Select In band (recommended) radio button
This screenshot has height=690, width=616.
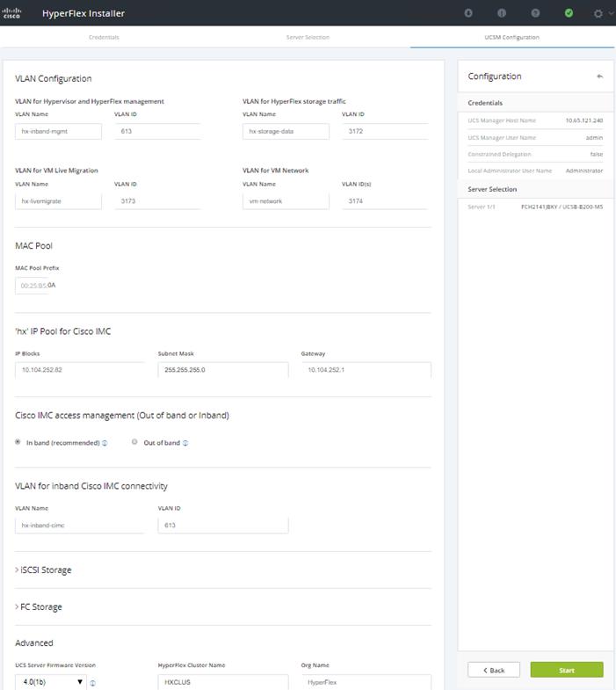point(18,442)
